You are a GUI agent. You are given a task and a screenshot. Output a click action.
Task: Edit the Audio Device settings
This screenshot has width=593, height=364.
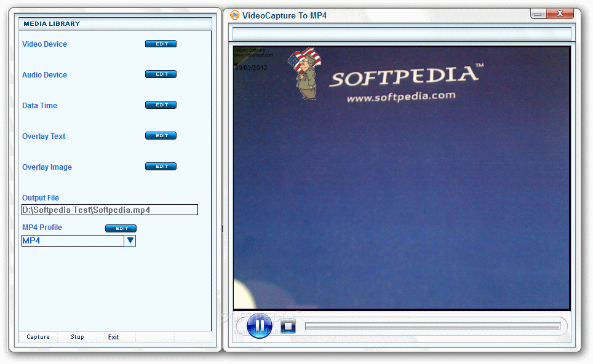pos(161,74)
